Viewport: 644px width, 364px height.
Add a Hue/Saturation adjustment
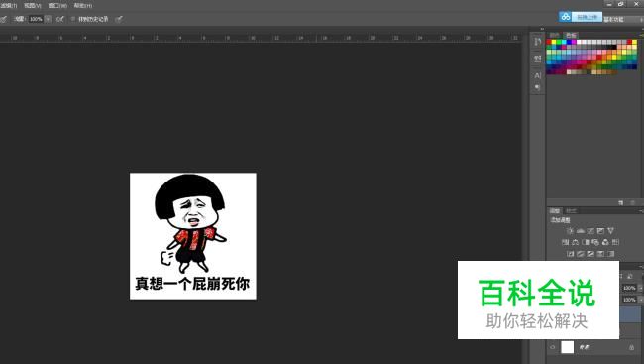[x=565, y=242]
